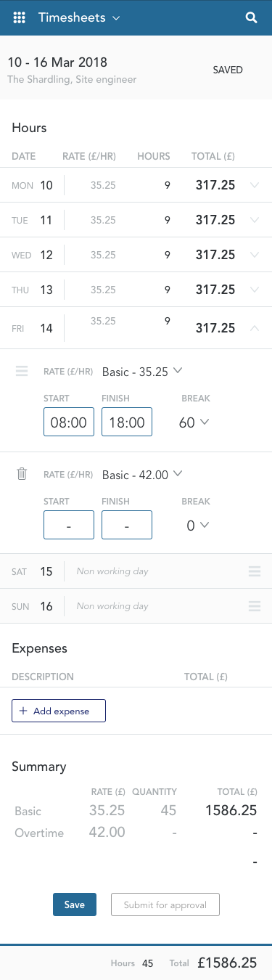The height and width of the screenshot is (980, 272).
Task: Click the menu lines icon on Saturday row
Action: (x=254, y=571)
